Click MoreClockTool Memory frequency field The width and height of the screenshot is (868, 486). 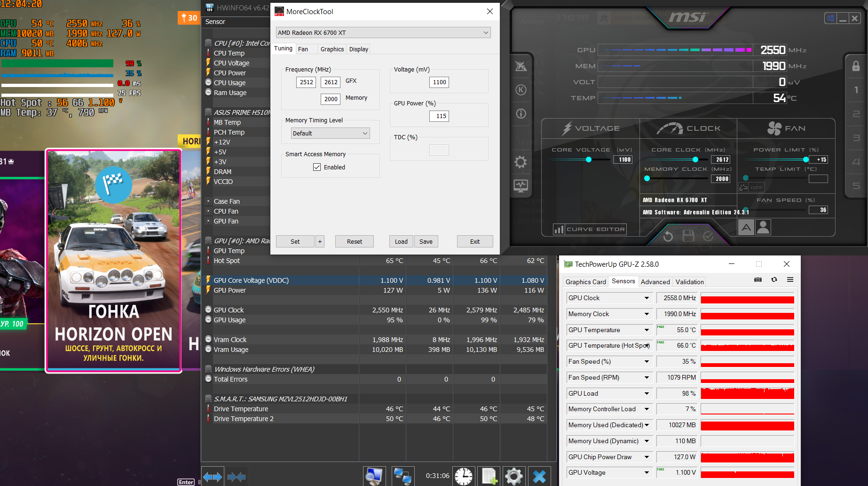[331, 99]
